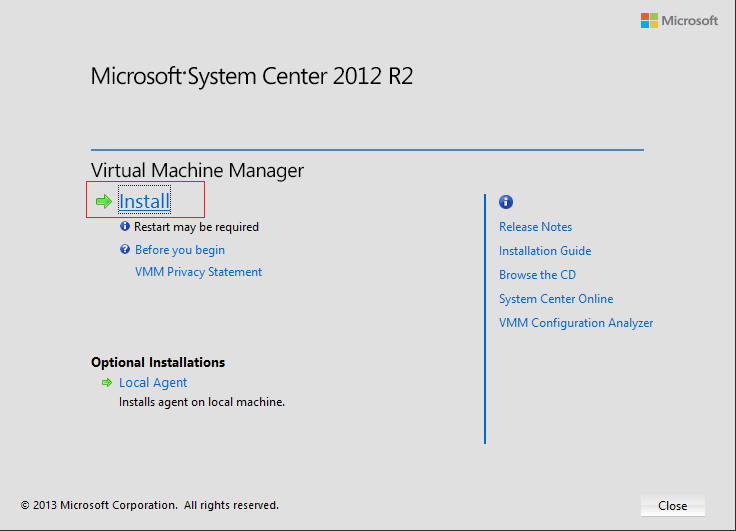Open VMM Privacy Statement
736x531 pixels.
point(198,272)
